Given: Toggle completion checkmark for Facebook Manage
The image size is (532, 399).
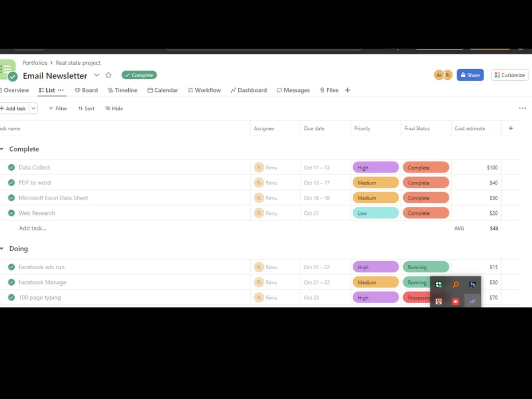Looking at the screenshot, I should (12, 282).
